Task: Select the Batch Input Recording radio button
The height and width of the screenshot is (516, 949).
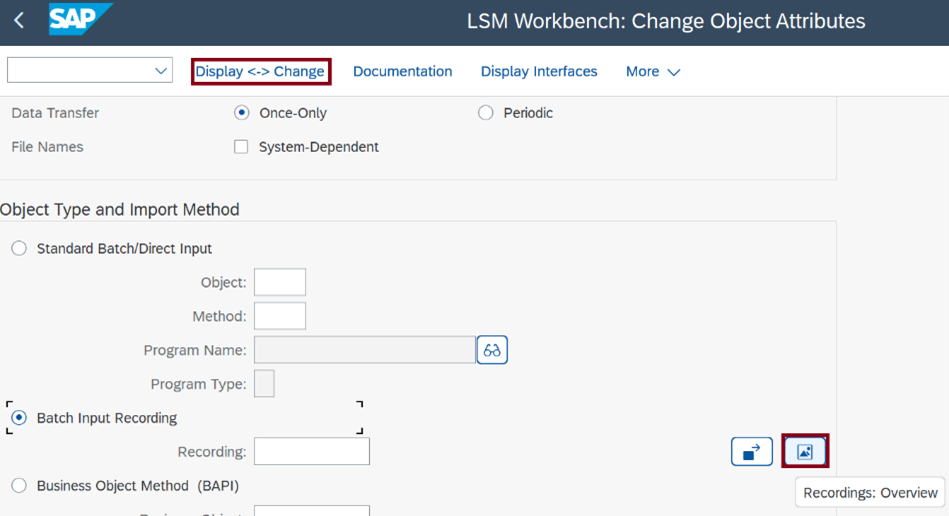Action: pyautogui.click(x=19, y=418)
